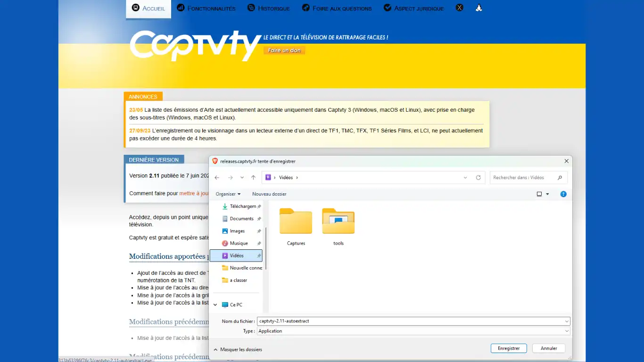Click the up-one-level arrow in dialog
Image resolution: width=644 pixels, height=362 pixels.
tap(253, 178)
